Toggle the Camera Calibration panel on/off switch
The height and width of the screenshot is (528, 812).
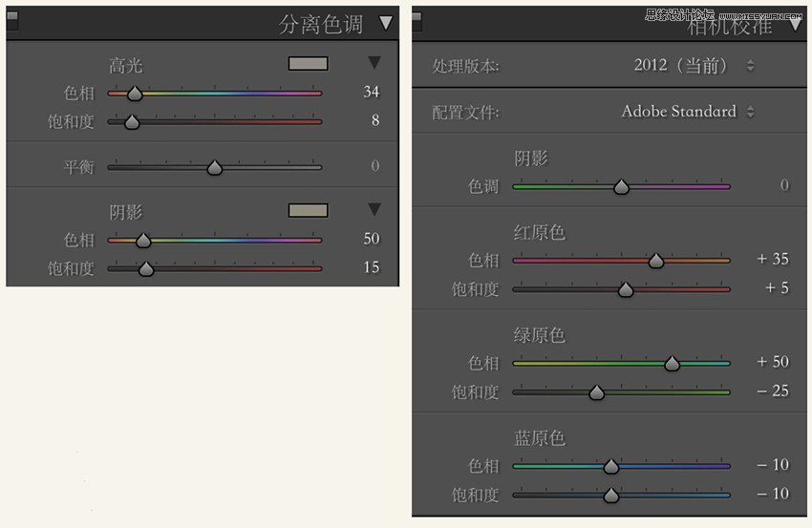(x=417, y=20)
